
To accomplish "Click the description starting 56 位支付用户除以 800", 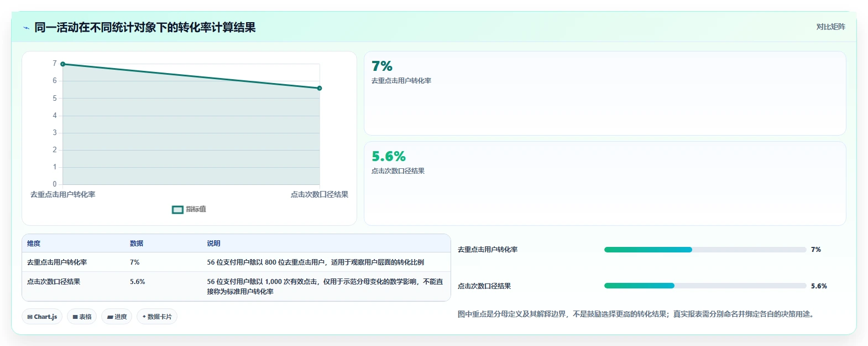I will 316,262.
